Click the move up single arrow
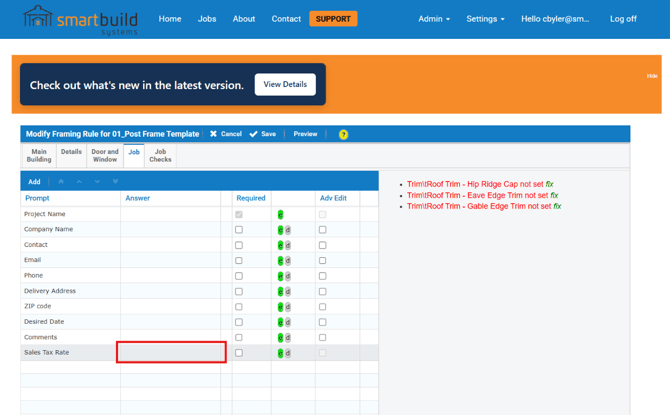The height and width of the screenshot is (415, 670). (79, 182)
